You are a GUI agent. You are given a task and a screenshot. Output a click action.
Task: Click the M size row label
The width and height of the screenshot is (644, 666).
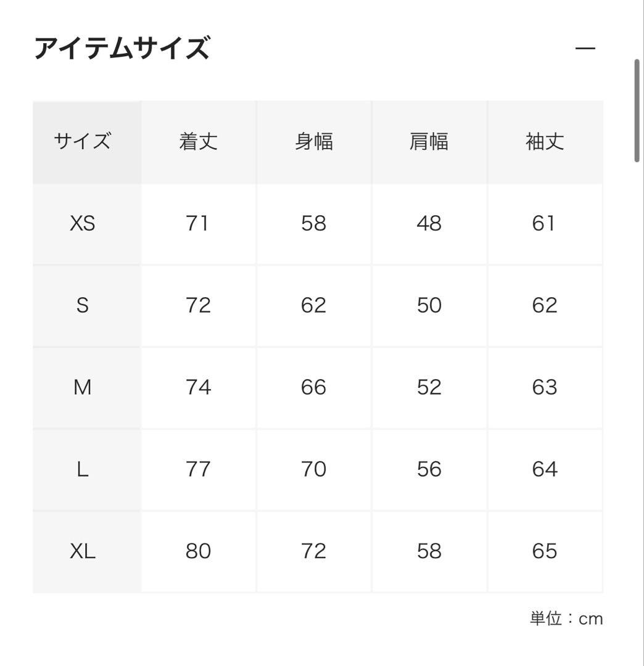click(x=83, y=387)
